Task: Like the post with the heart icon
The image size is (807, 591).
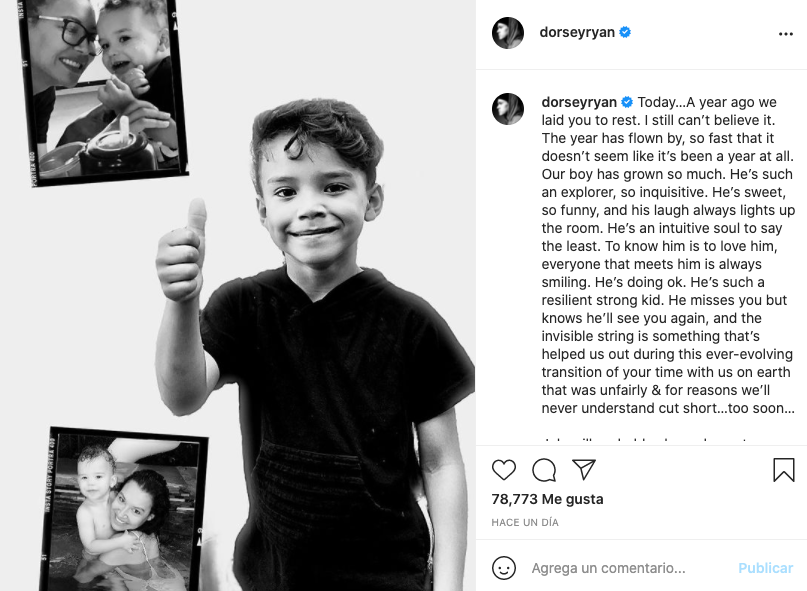Action: 504,470
